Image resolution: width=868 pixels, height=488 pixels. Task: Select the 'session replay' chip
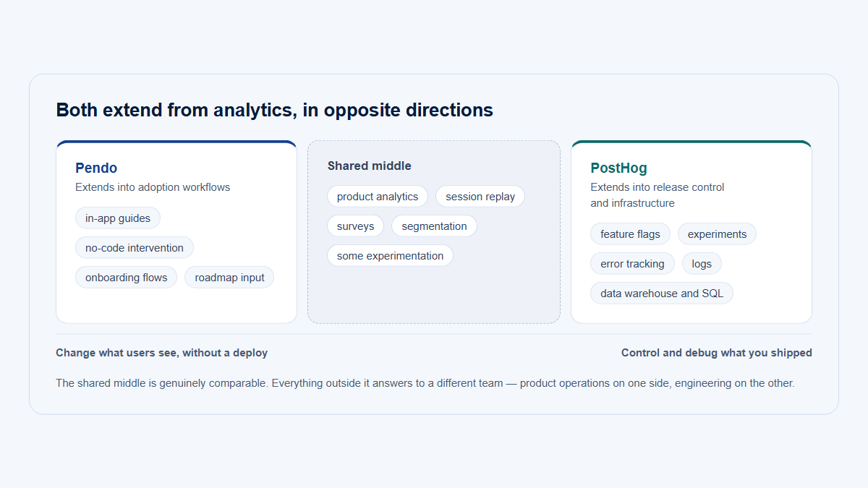(480, 196)
